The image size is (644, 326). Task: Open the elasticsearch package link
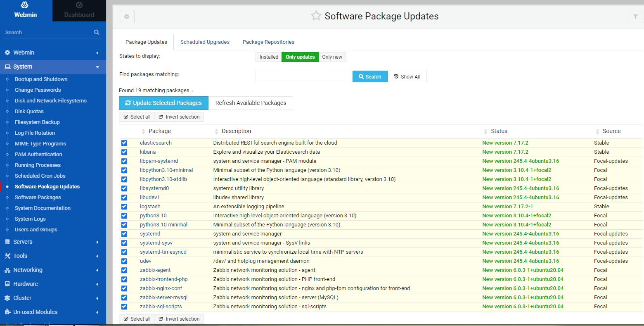click(x=156, y=143)
